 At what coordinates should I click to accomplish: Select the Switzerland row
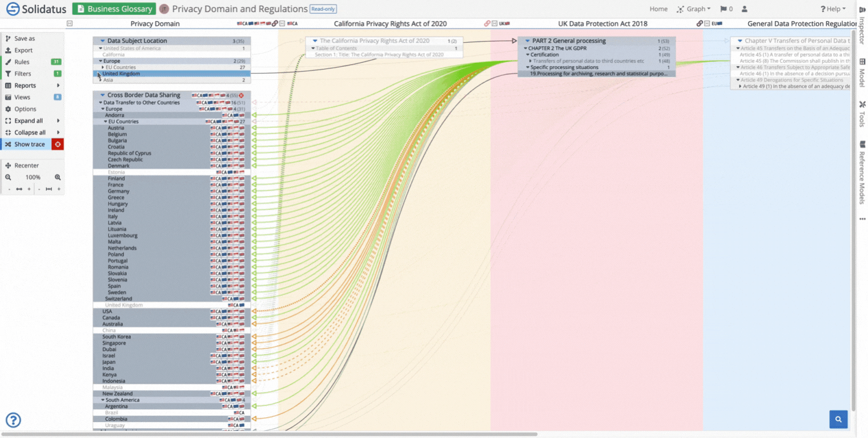click(x=171, y=299)
